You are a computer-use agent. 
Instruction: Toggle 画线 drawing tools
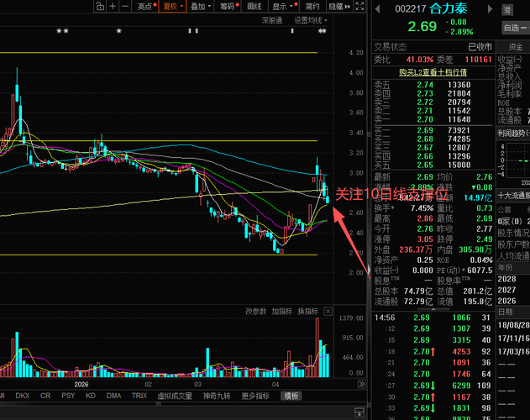coord(255,6)
